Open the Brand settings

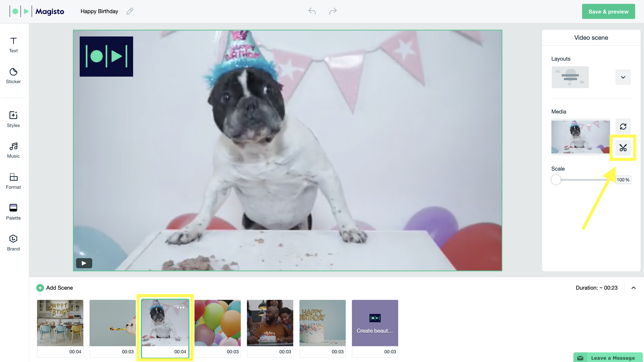(13, 243)
